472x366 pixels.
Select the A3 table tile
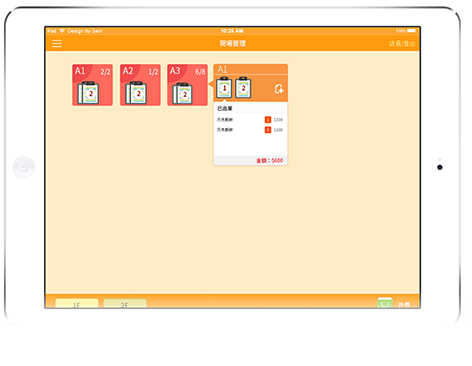[187, 85]
